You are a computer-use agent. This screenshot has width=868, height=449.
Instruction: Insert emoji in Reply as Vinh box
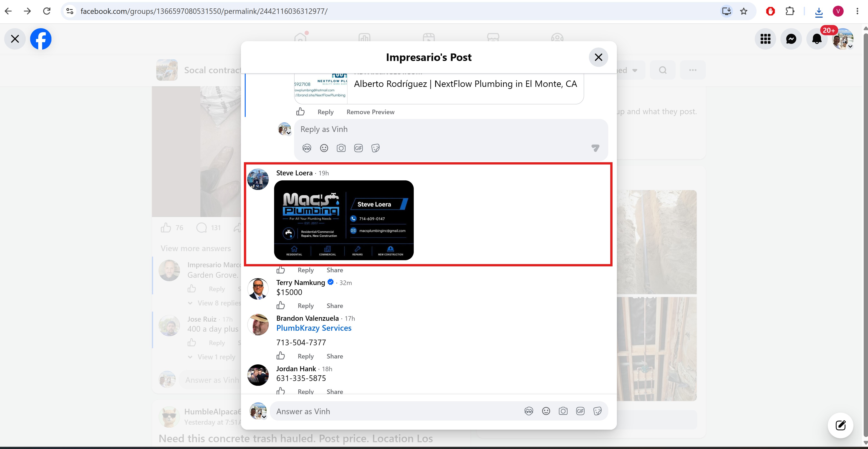pyautogui.click(x=324, y=148)
